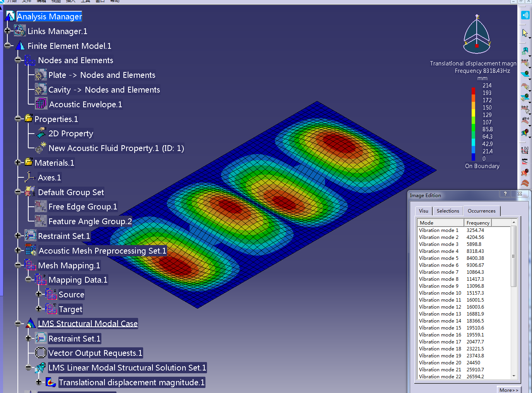The image size is (532, 393).
Task: Expand the Links Manager.1 tree node
Action: click(7, 30)
